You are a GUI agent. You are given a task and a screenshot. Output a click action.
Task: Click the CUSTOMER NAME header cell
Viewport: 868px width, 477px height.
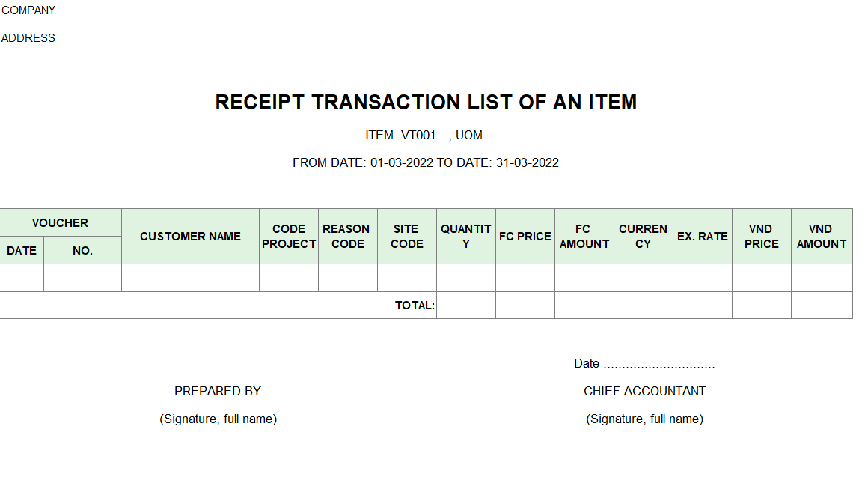pyautogui.click(x=190, y=237)
